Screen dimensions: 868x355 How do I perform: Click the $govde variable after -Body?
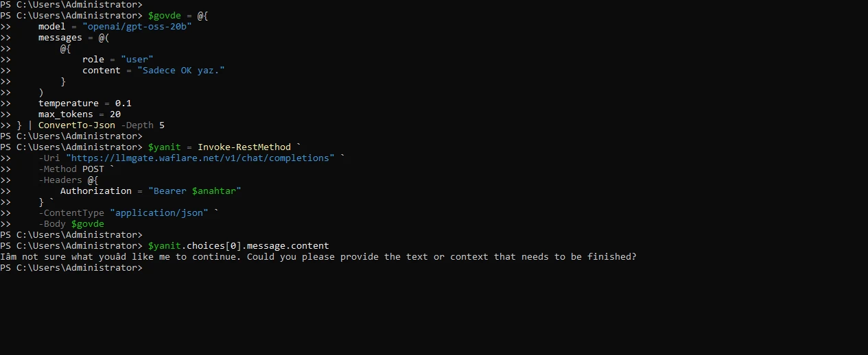88,224
